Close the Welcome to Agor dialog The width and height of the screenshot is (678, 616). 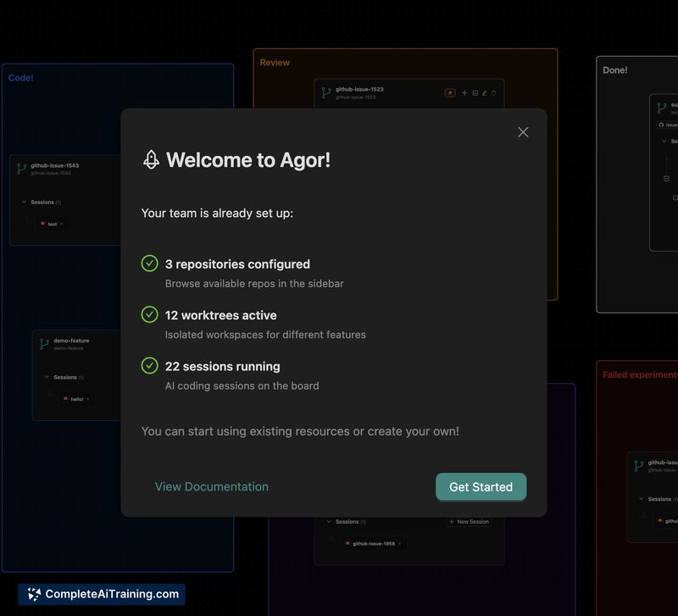point(523,132)
